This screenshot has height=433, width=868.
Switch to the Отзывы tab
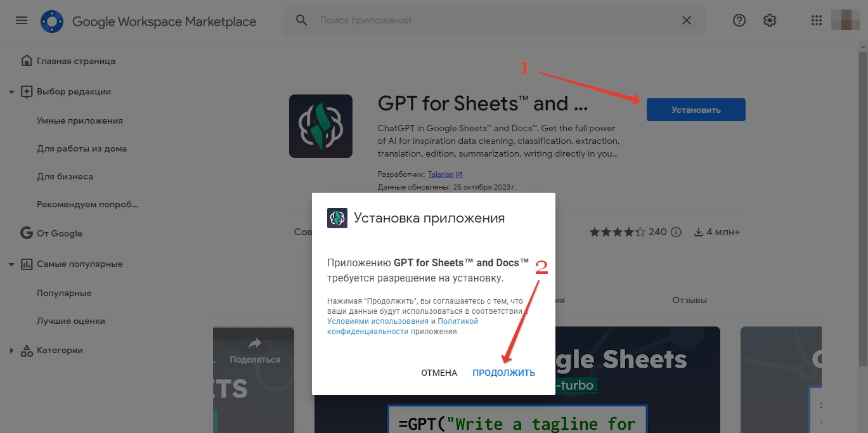(x=689, y=300)
